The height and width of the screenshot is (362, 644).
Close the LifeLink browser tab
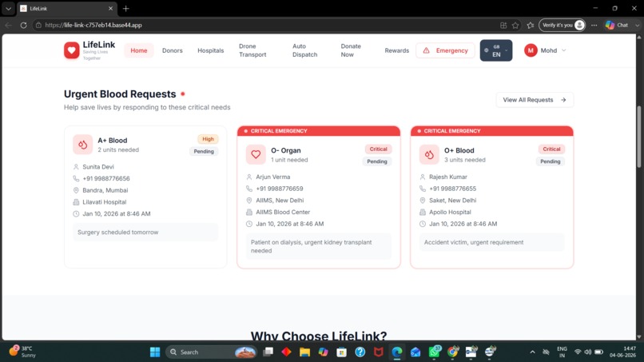click(x=110, y=8)
